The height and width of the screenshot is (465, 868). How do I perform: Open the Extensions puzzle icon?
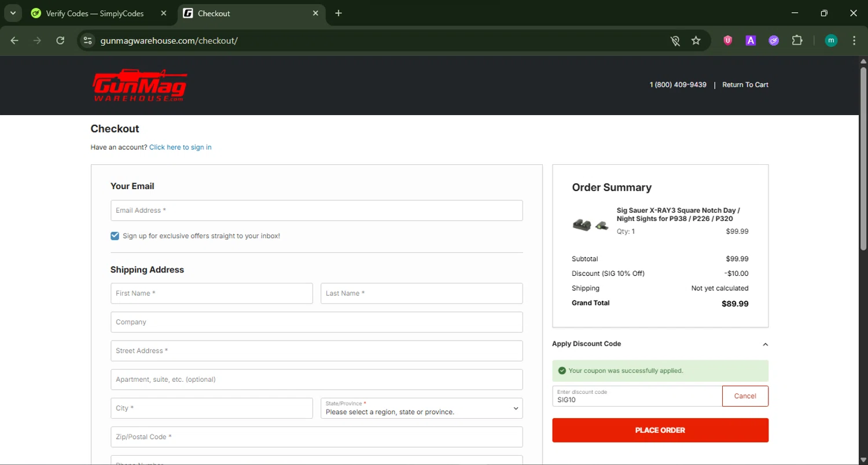(x=797, y=40)
